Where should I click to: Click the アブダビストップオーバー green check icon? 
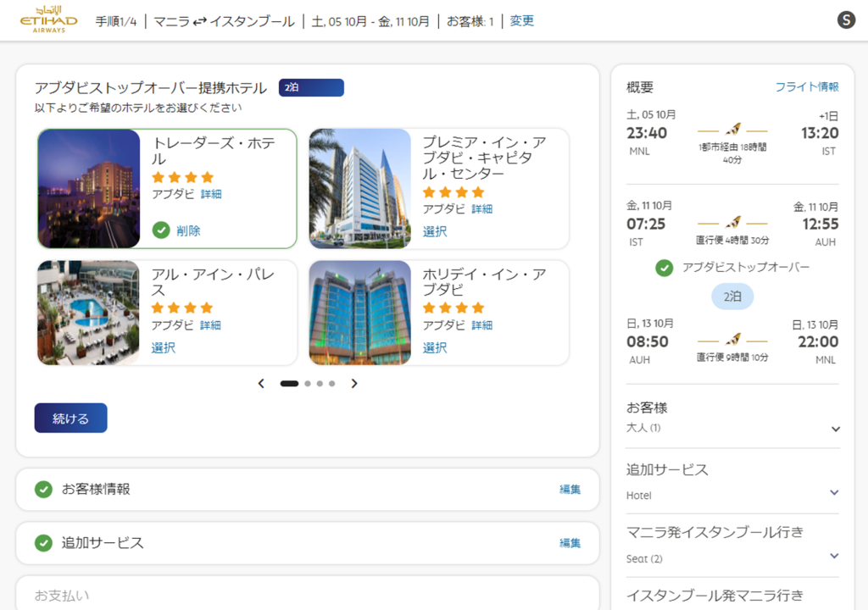[665, 268]
